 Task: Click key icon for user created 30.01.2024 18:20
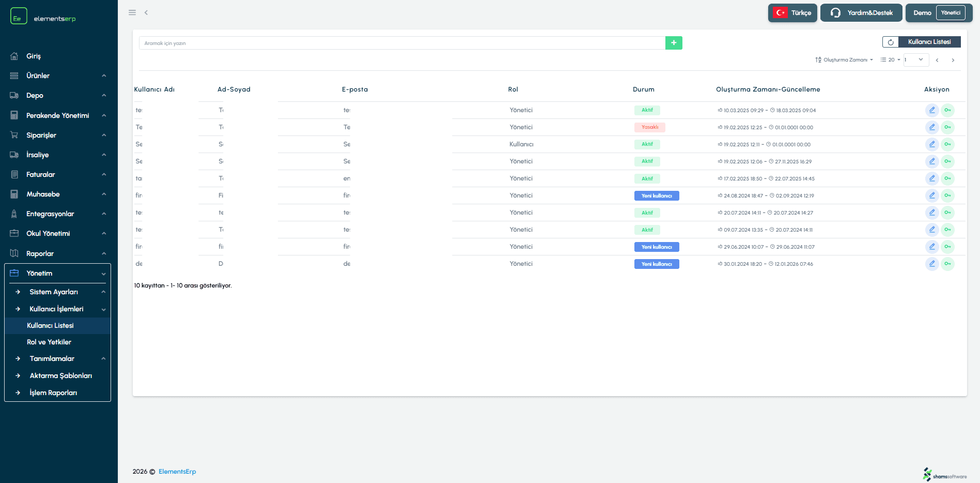point(947,264)
